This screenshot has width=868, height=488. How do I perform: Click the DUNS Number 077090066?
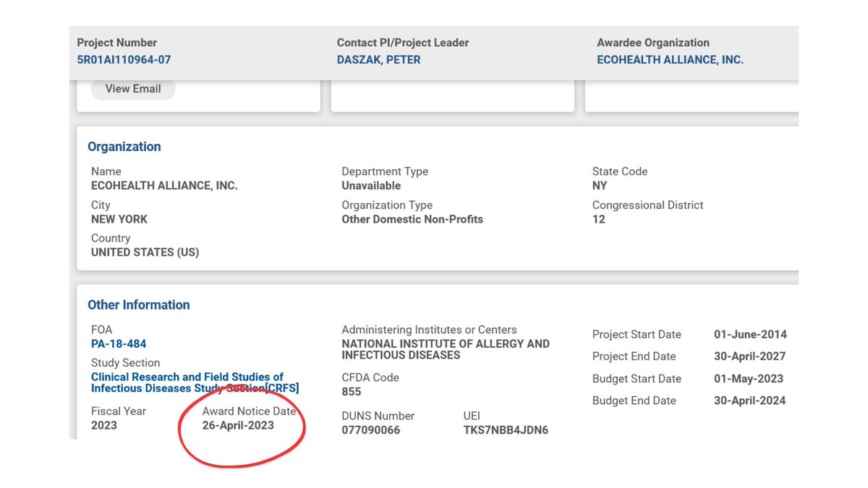370,430
